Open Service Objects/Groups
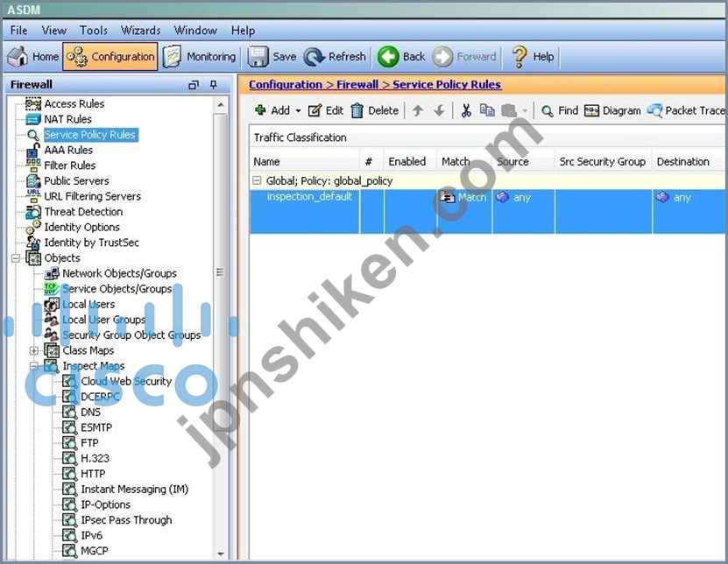The image size is (728, 564). click(117, 289)
